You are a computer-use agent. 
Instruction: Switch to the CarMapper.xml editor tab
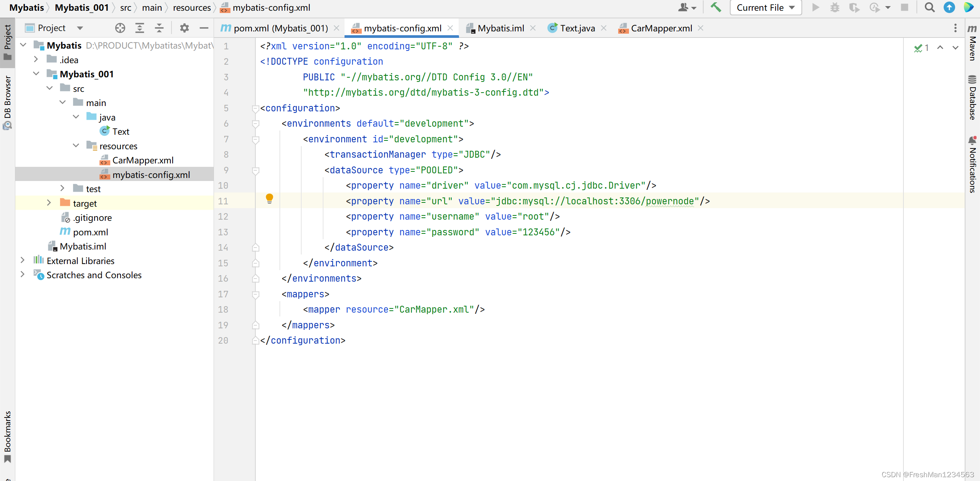pyautogui.click(x=661, y=28)
